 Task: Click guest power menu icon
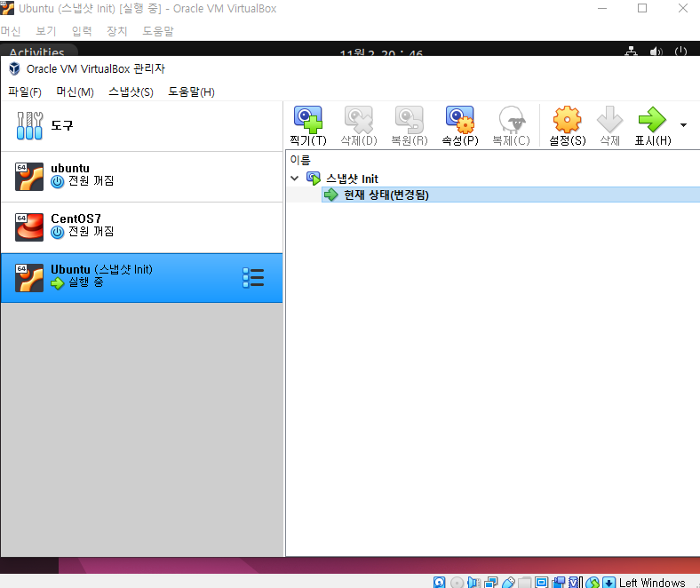click(680, 52)
